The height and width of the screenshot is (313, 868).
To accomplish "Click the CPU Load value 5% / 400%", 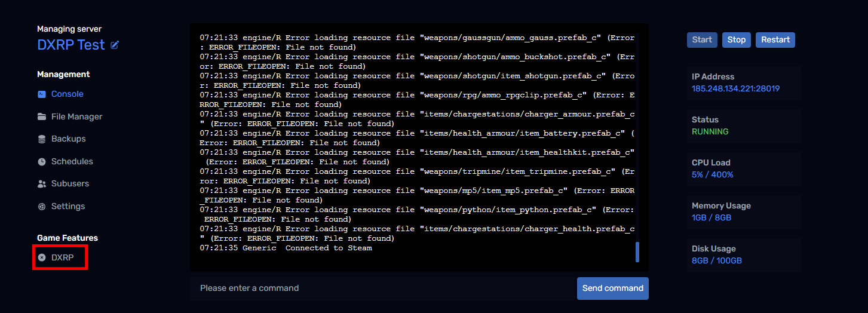I will coord(712,175).
